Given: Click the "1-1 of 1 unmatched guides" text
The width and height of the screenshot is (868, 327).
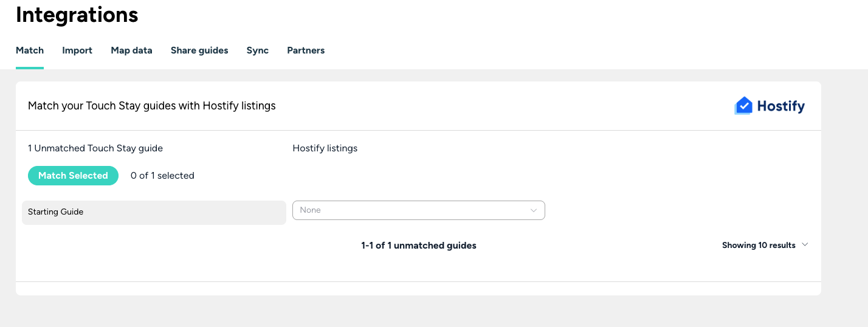Looking at the screenshot, I should tap(419, 246).
